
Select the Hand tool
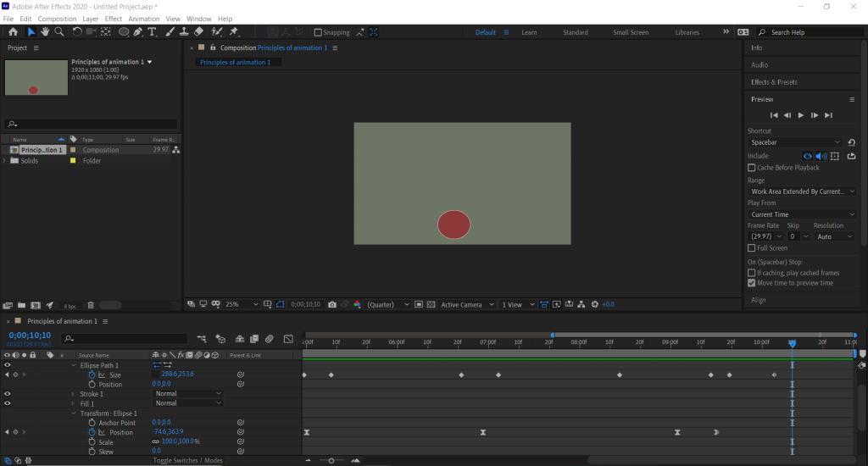(x=45, y=32)
